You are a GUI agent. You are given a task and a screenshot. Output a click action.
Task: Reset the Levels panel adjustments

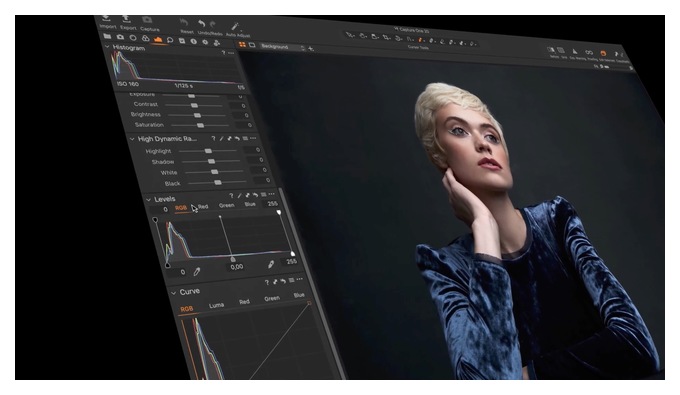pos(255,195)
